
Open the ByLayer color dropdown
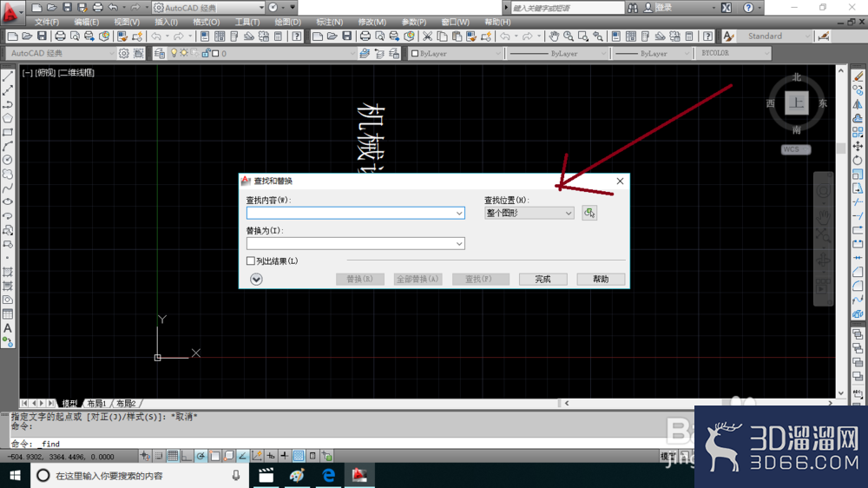(x=456, y=53)
